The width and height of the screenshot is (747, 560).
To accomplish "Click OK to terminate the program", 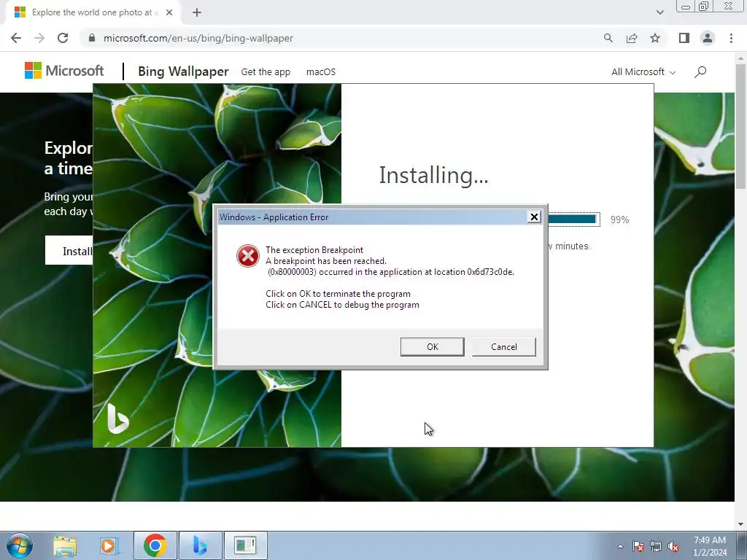I will point(432,346).
